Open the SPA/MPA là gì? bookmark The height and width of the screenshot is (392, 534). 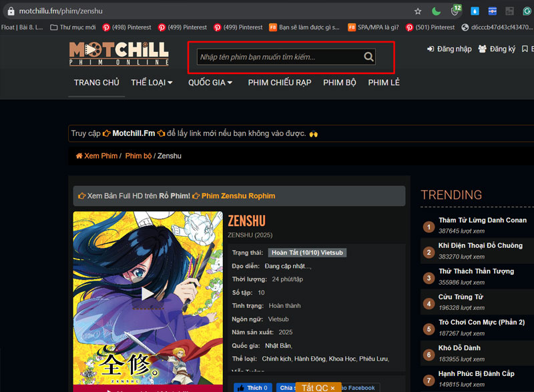(373, 27)
